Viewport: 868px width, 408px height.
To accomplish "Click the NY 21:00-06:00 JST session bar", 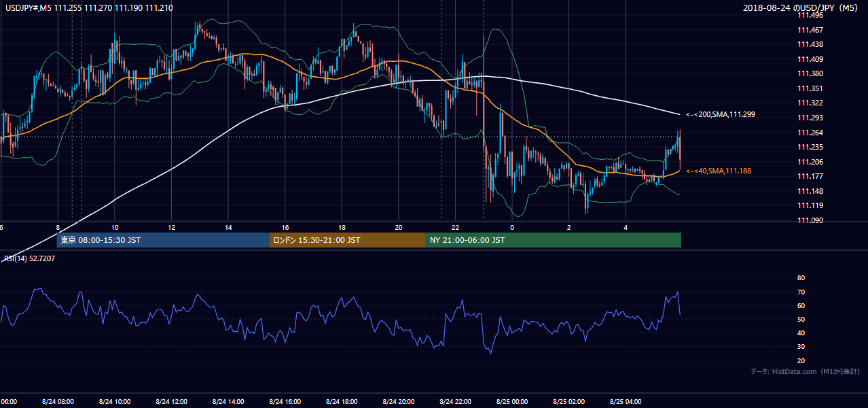I will click(554, 240).
